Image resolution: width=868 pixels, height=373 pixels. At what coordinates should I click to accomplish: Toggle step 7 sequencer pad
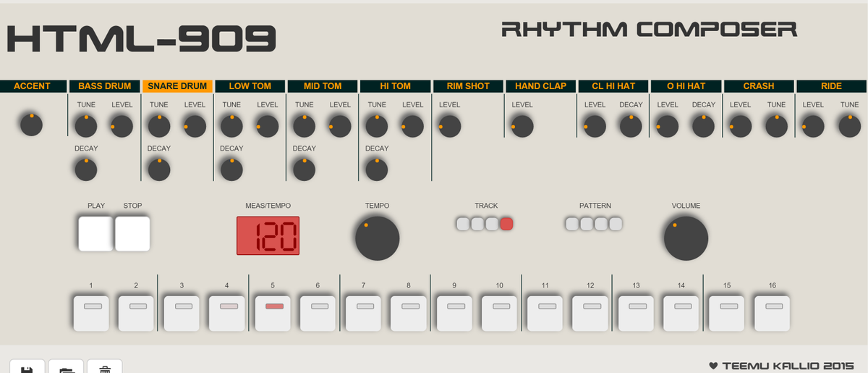click(363, 313)
